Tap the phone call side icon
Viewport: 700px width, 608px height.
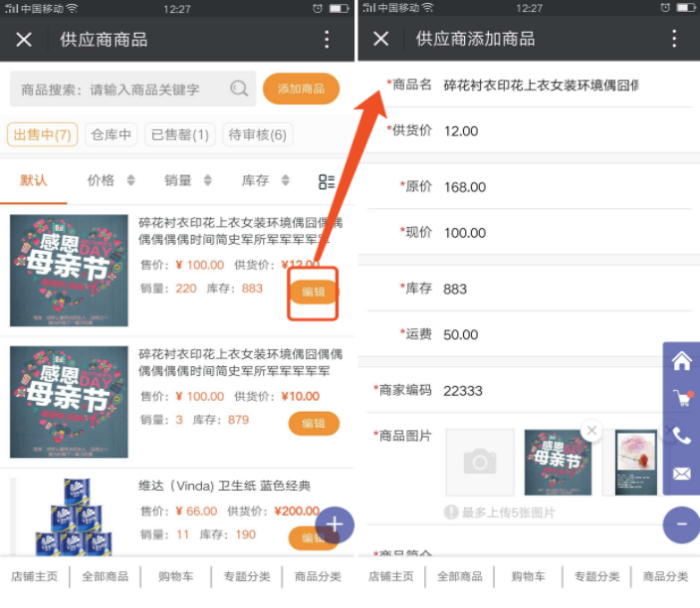point(681,436)
